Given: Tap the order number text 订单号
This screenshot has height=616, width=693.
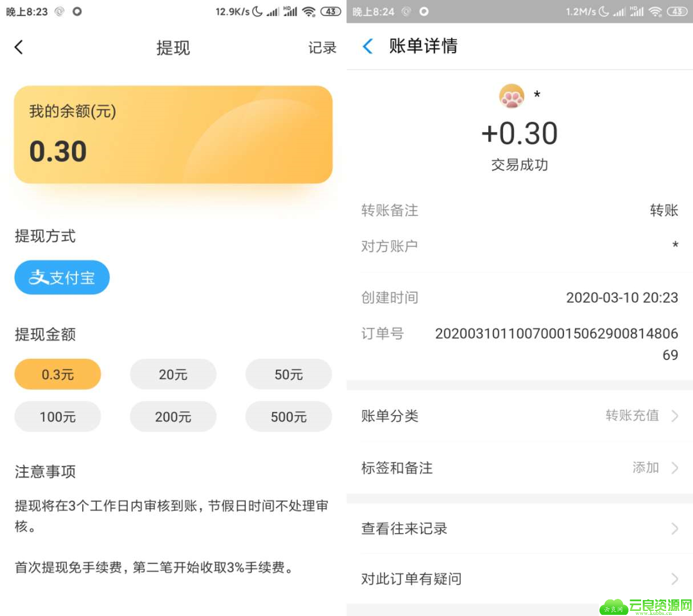Looking at the screenshot, I should click(x=382, y=334).
